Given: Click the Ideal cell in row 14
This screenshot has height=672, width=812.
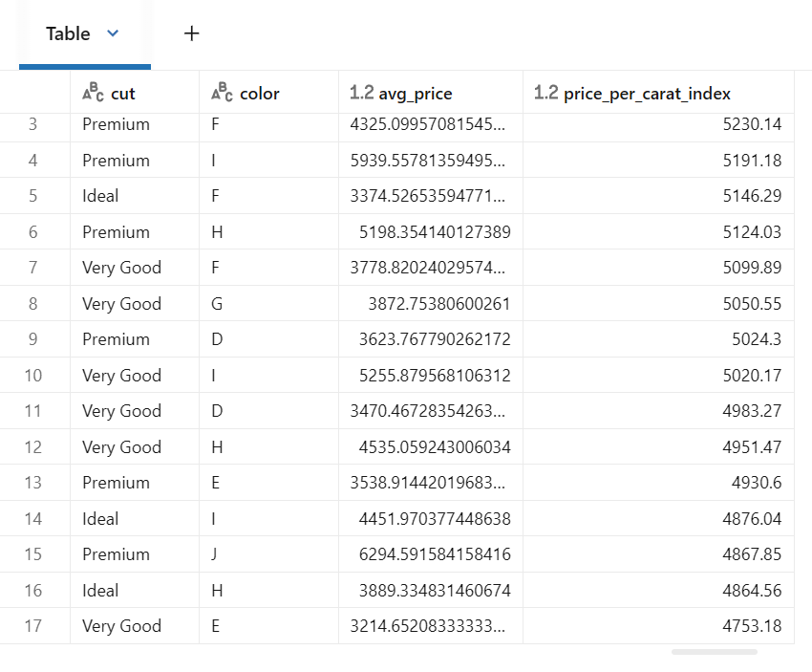Looking at the screenshot, I should point(100,519).
